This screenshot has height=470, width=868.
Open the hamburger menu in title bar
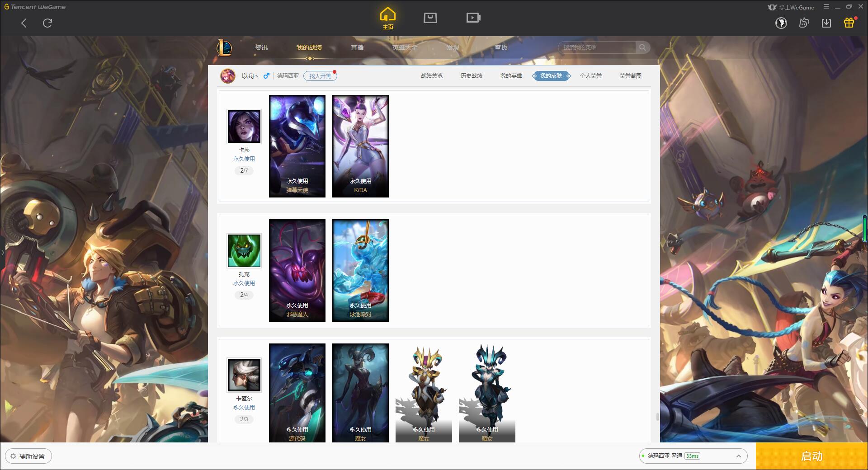click(826, 7)
